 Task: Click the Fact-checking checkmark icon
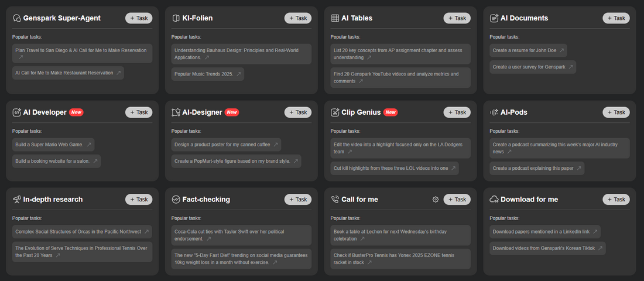pyautogui.click(x=176, y=200)
